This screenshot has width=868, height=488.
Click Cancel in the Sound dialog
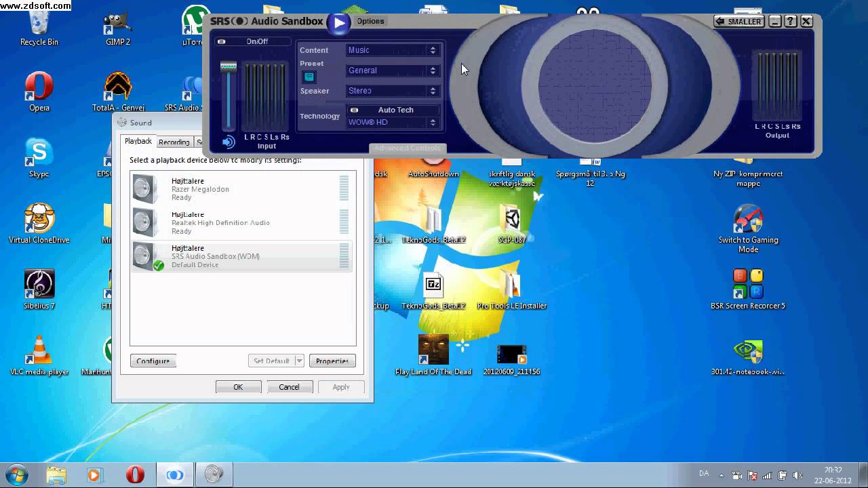(x=289, y=387)
